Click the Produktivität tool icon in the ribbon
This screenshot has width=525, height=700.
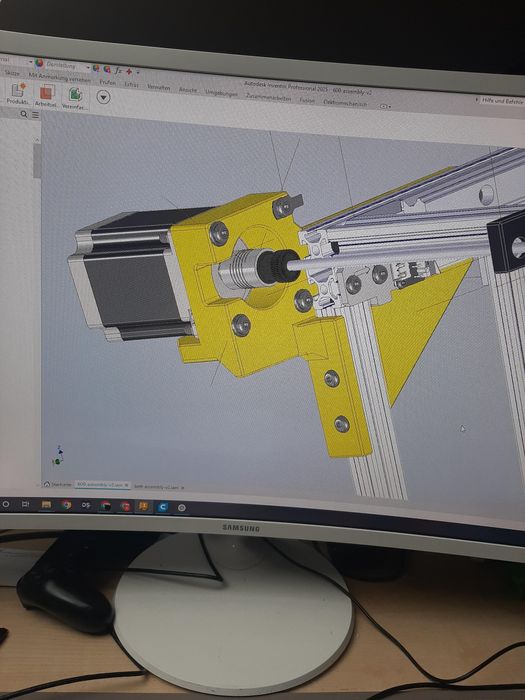(x=18, y=91)
